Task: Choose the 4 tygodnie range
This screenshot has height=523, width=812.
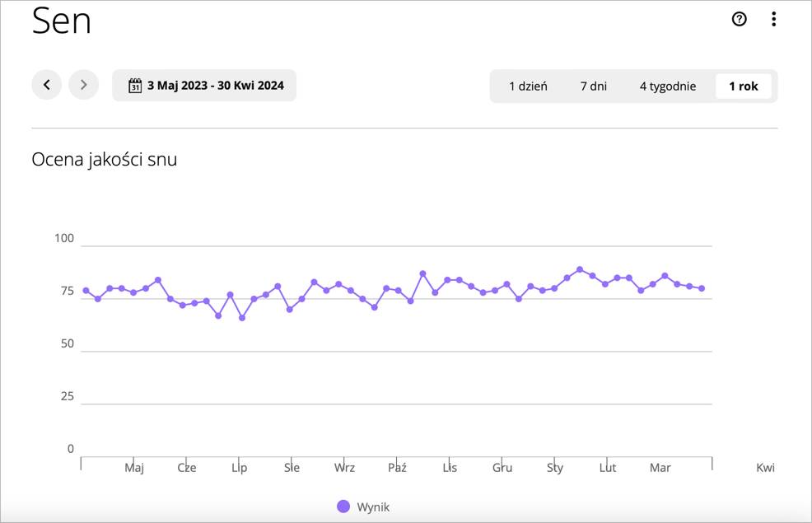Action: tap(667, 86)
